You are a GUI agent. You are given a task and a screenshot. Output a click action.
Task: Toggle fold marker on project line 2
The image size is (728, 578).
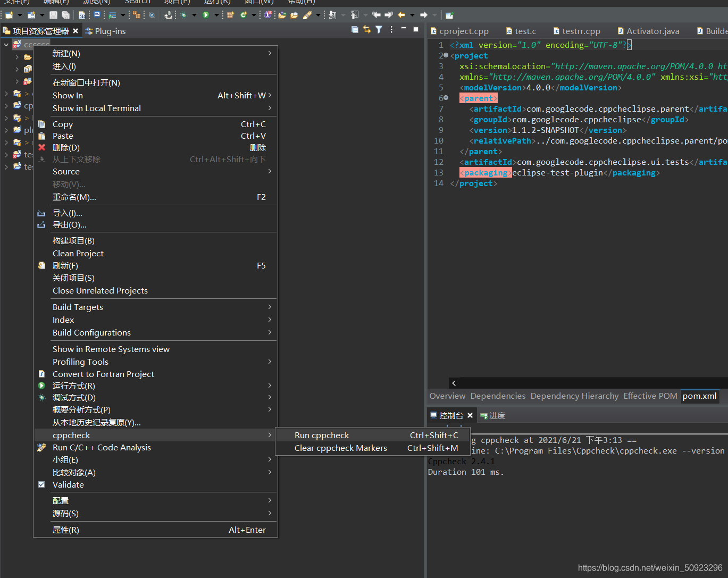[x=446, y=55]
